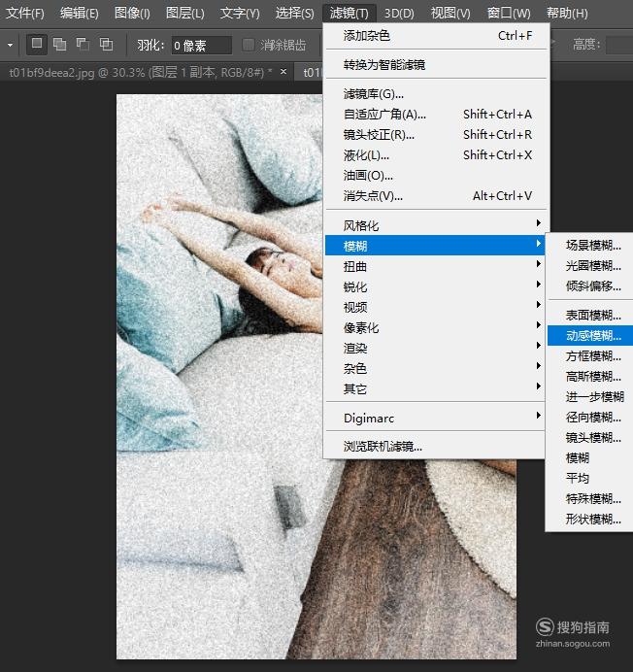Open the 图层(L) menu
The width and height of the screenshot is (633, 672).
click(185, 14)
